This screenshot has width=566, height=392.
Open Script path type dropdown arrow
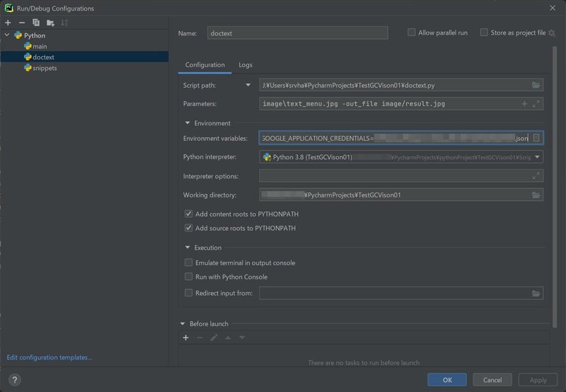tap(248, 85)
